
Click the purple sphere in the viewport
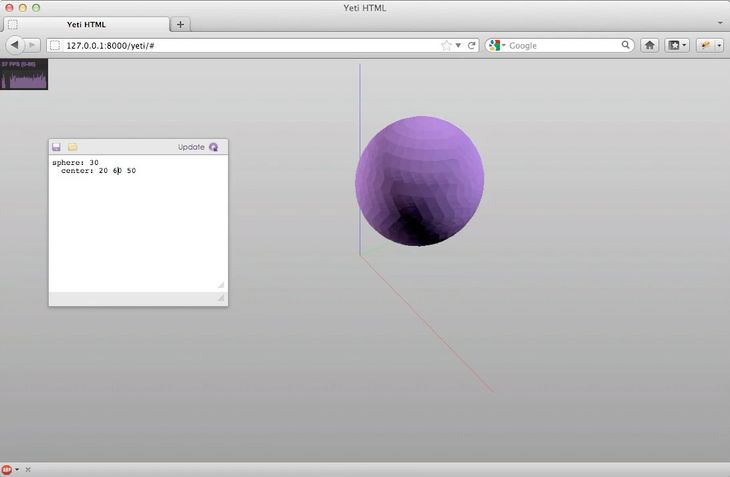point(420,180)
